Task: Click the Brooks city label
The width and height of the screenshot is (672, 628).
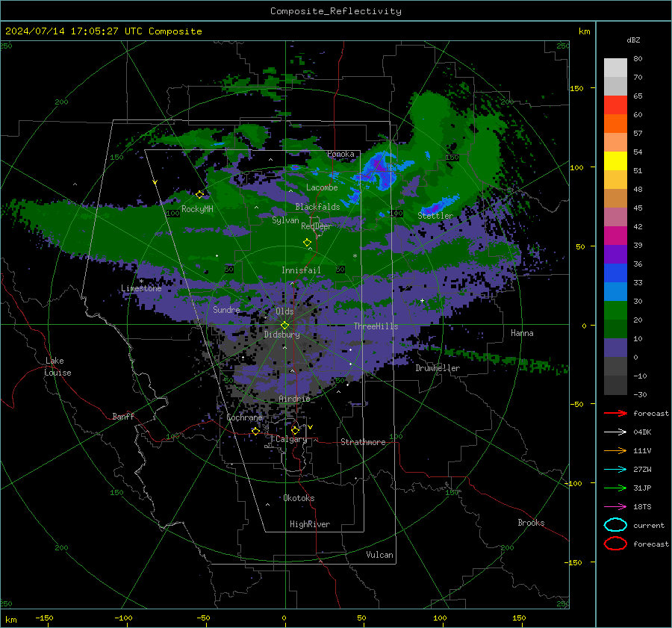Action: (531, 523)
